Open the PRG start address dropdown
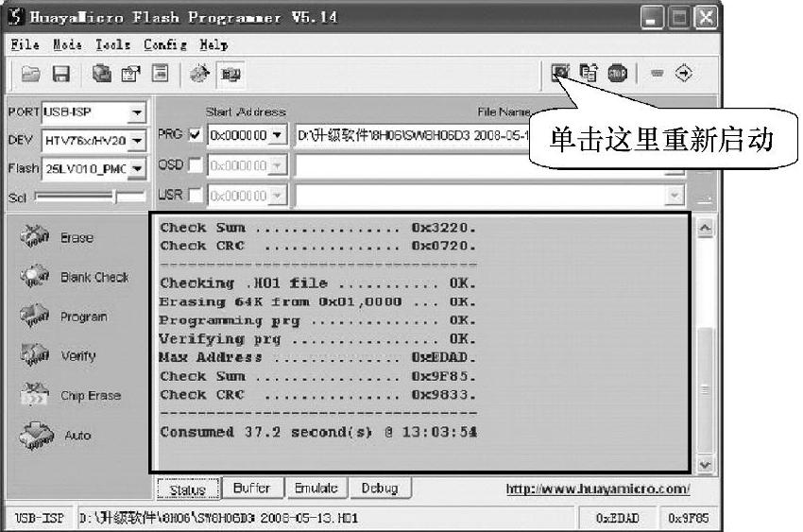 point(277,135)
